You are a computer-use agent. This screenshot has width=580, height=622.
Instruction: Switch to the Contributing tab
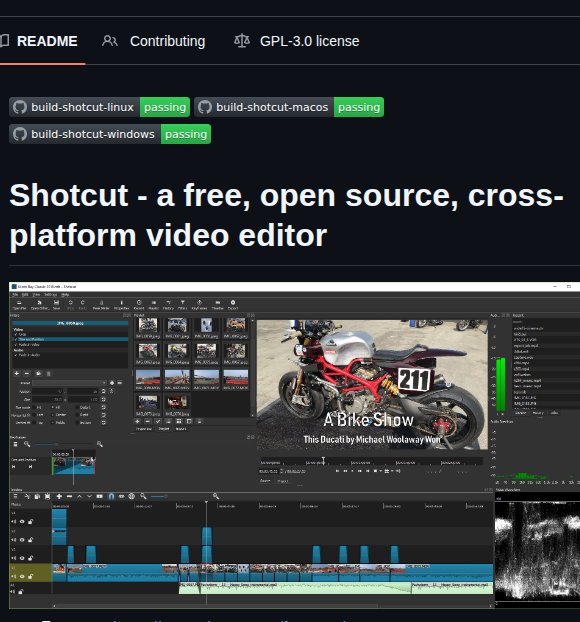pos(154,41)
